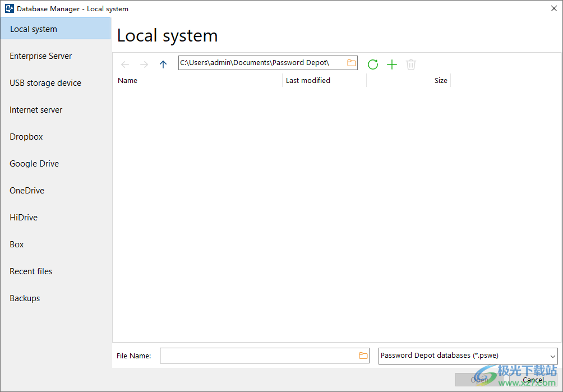Viewport: 563px width, 392px height.
Task: Choose Internet server location
Action: point(56,110)
